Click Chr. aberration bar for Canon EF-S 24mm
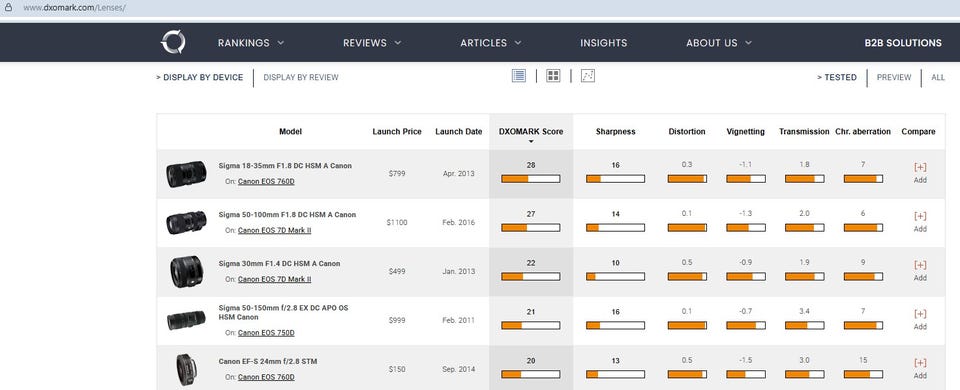This screenshot has height=390, width=960. click(x=863, y=375)
